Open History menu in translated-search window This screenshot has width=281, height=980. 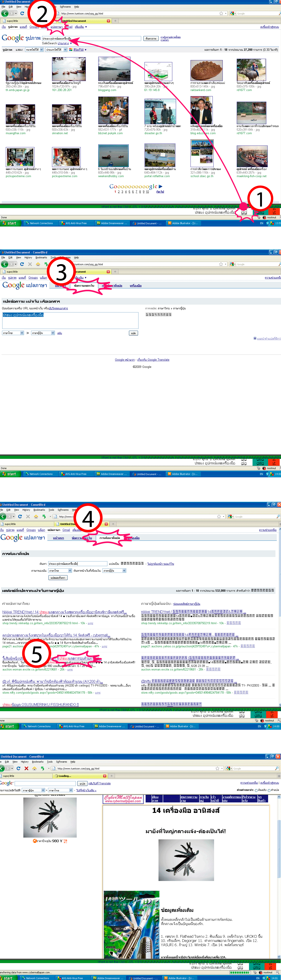26,510
